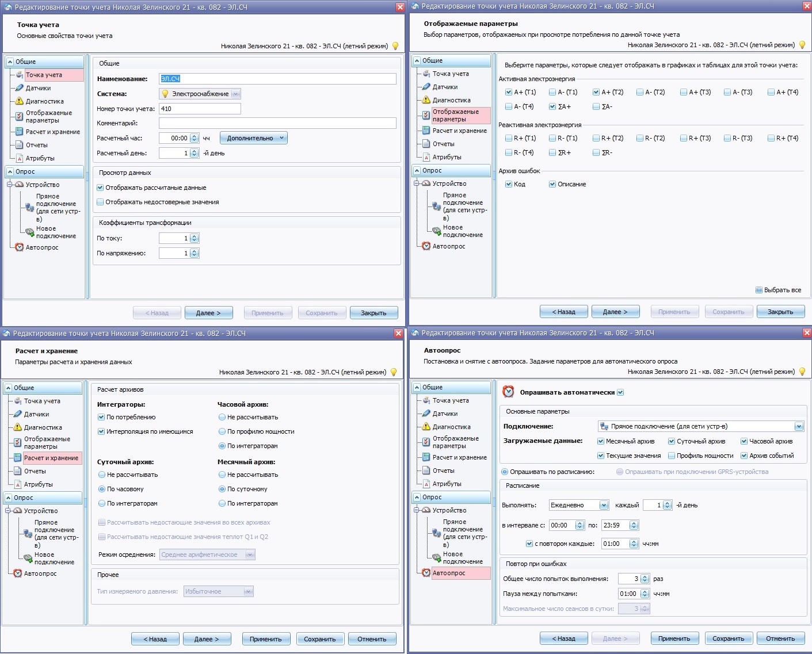Open the Подключение dropdown in Автоопрос window
Image resolution: width=812 pixels, height=654 pixels.
point(799,426)
